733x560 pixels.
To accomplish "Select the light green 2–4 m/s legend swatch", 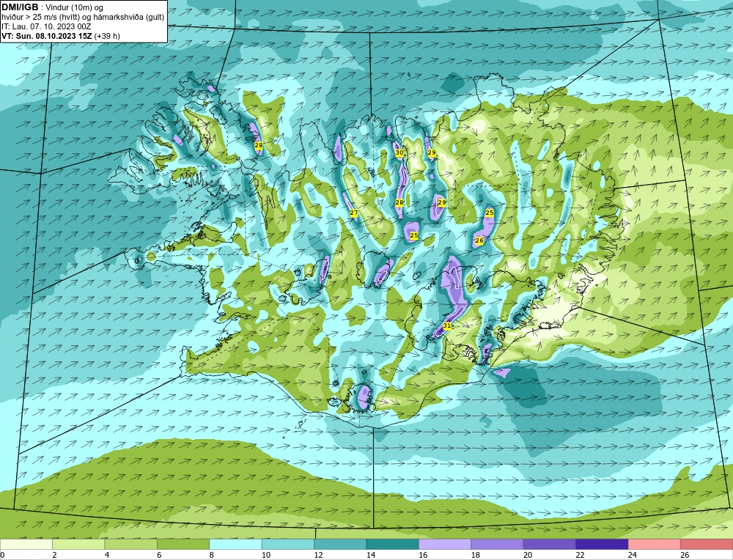I will 78,544.
